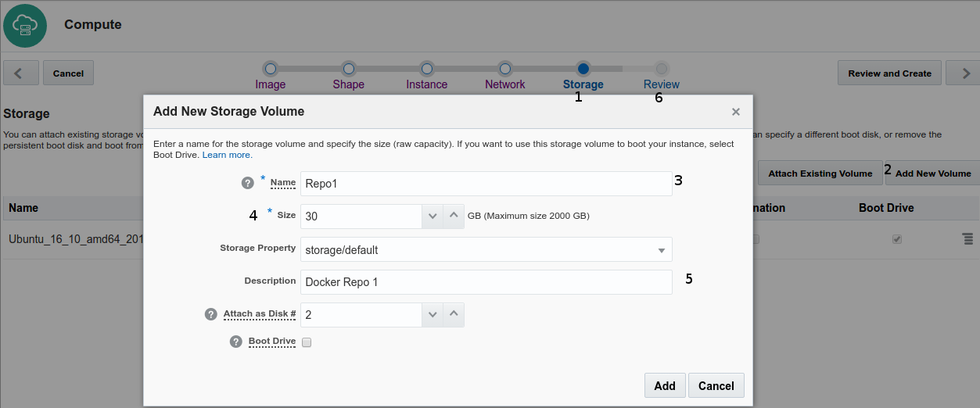Click the Add button in dialog
The height and width of the screenshot is (408, 980).
[x=665, y=385]
